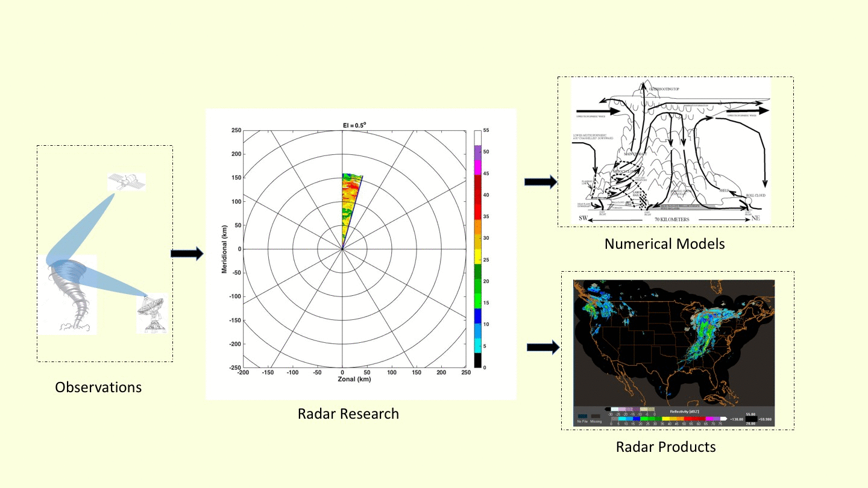The height and width of the screenshot is (488, 868).
Task: Click the vertical colorbar beside the polar plot
Action: point(477,248)
